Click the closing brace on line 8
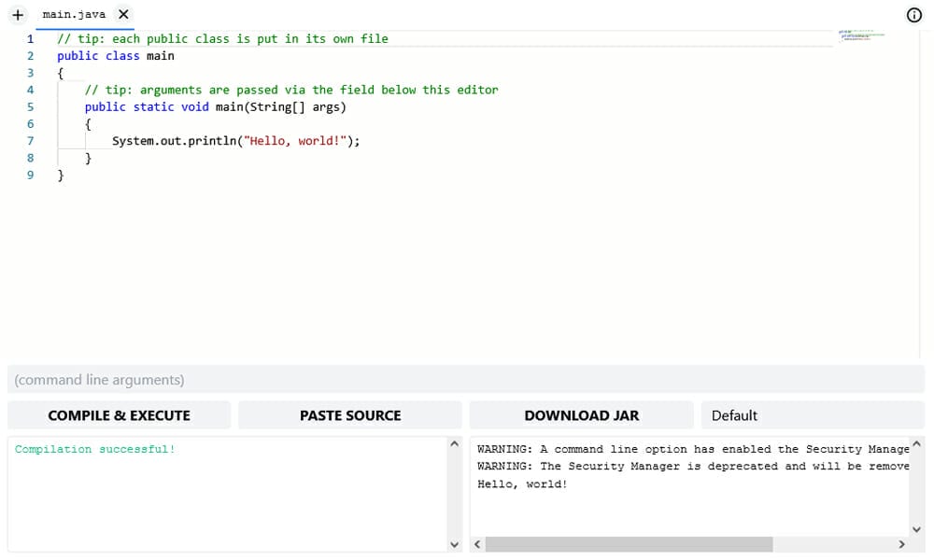This screenshot has width=934, height=560. coord(88,159)
